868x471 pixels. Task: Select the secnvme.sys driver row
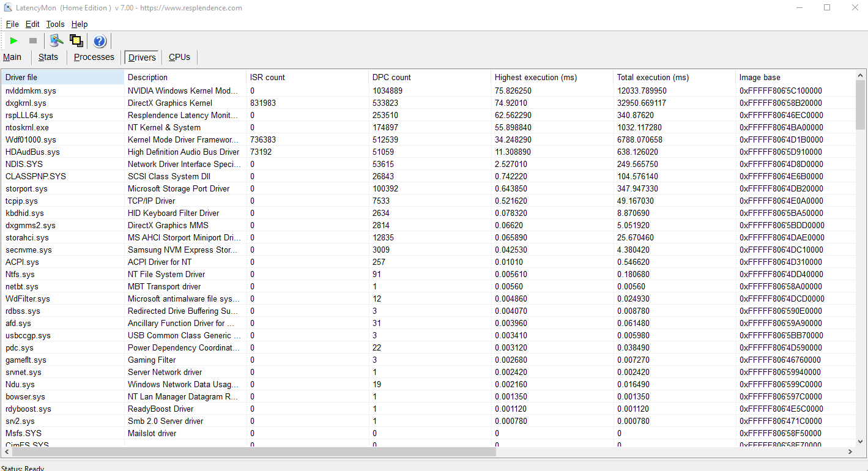[x=429, y=250]
